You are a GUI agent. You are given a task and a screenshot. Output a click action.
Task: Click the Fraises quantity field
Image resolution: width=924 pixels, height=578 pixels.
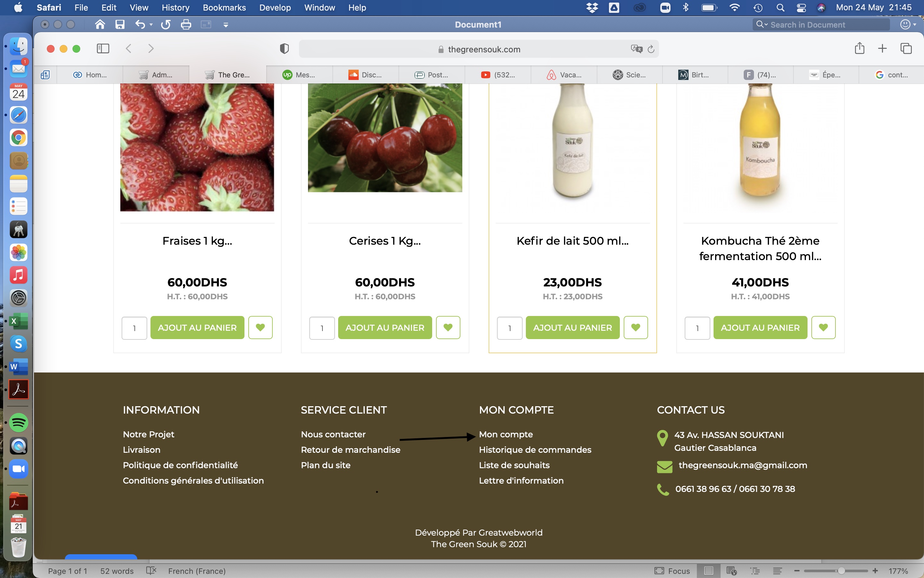click(x=134, y=328)
